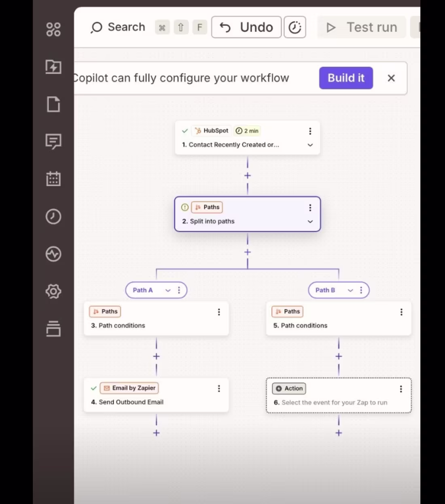This screenshot has height=504, width=445.
Task: Open three-dot menu on Action step 6
Action: pos(401,389)
